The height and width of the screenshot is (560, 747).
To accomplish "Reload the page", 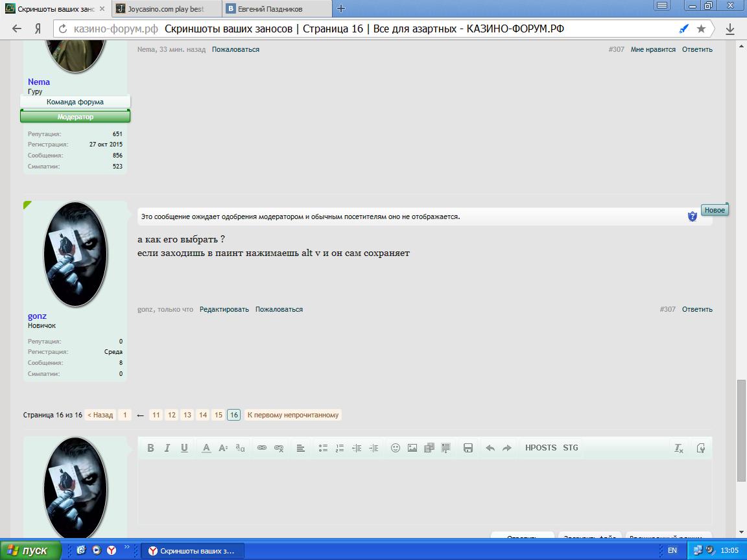I will [63, 29].
